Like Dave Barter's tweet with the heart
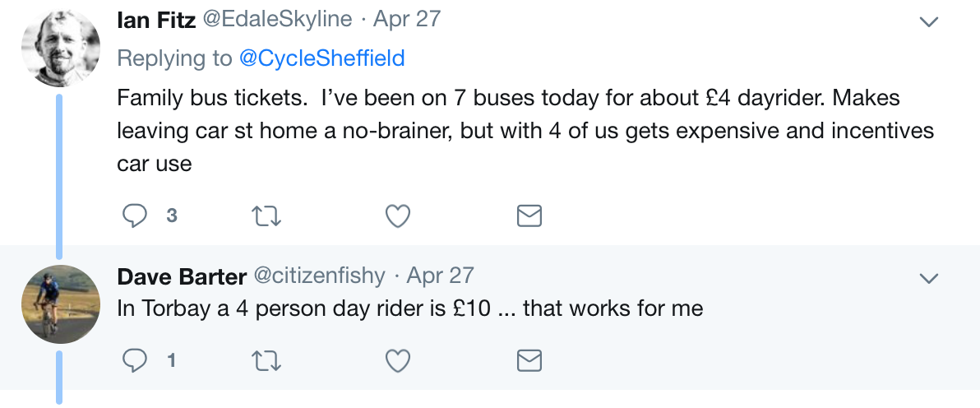The width and height of the screenshot is (980, 408). (398, 359)
